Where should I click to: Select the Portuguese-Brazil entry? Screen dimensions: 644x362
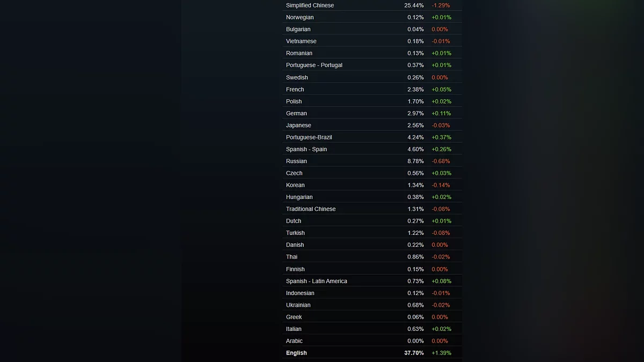pos(309,137)
